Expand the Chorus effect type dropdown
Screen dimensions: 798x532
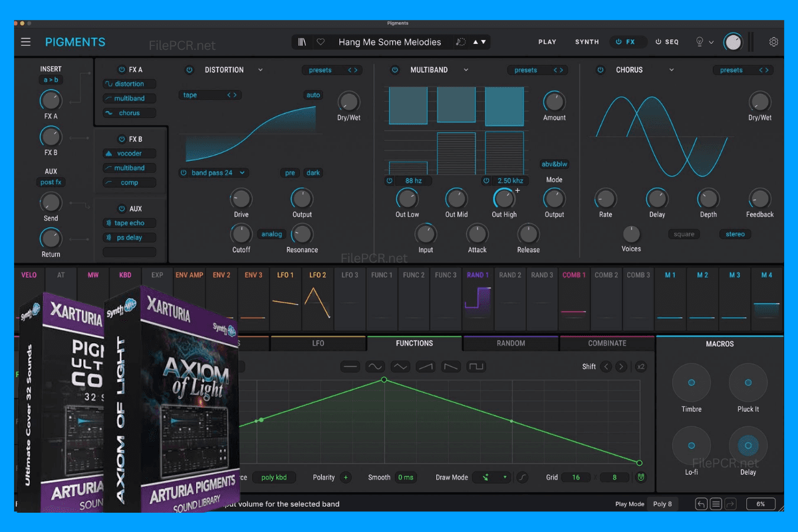click(672, 70)
